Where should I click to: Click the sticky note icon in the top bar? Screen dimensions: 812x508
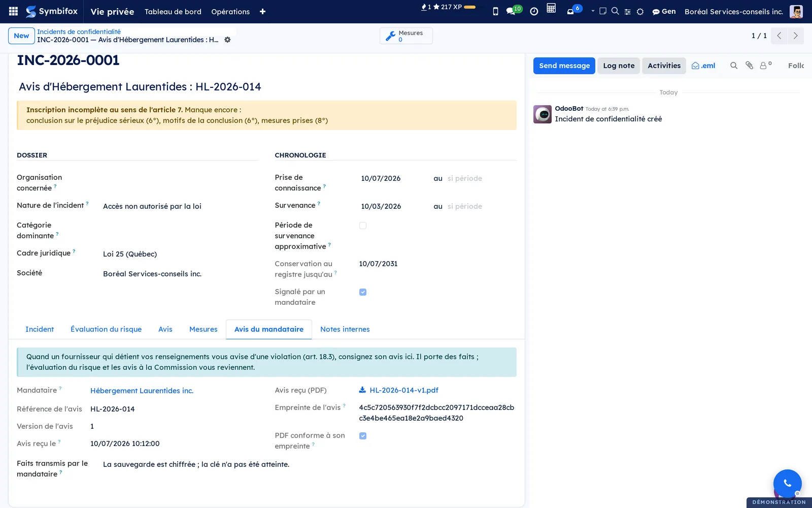point(603,11)
